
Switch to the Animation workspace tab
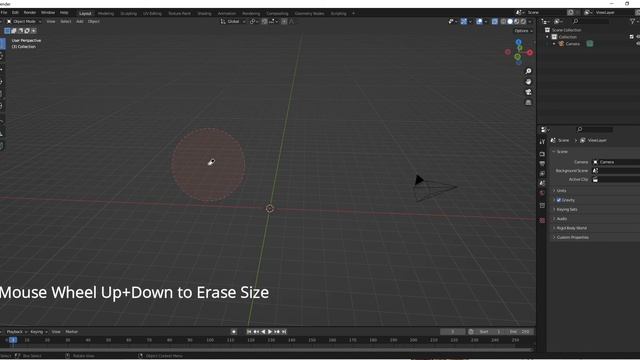[227, 13]
